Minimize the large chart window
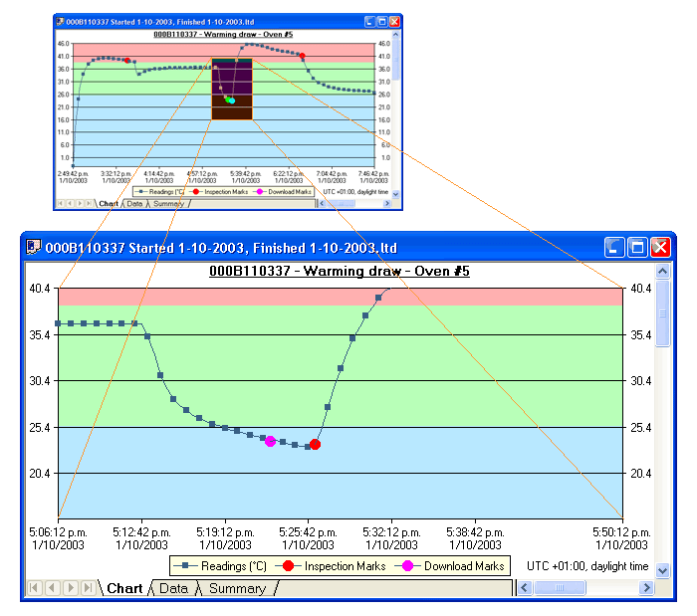Screen dimensions: 697x616 point(614,248)
